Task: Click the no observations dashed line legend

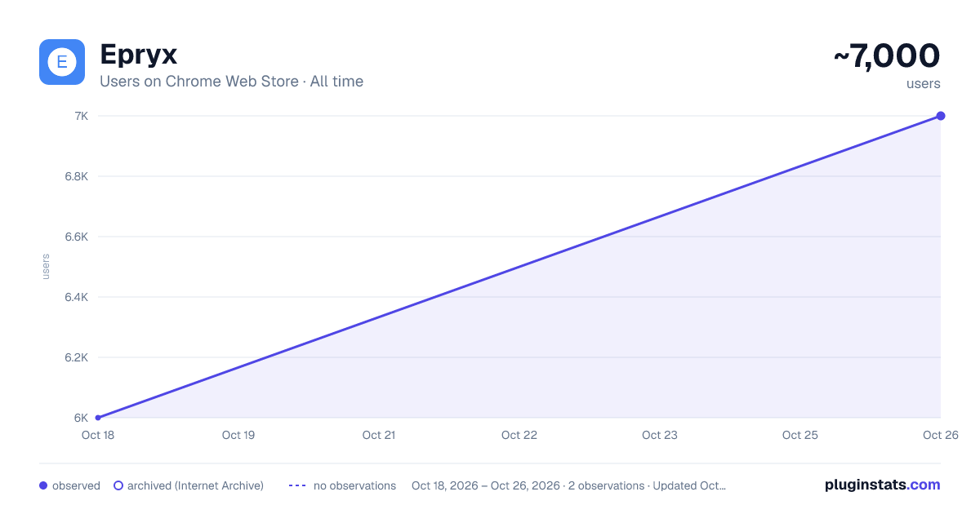Action: [x=297, y=485]
